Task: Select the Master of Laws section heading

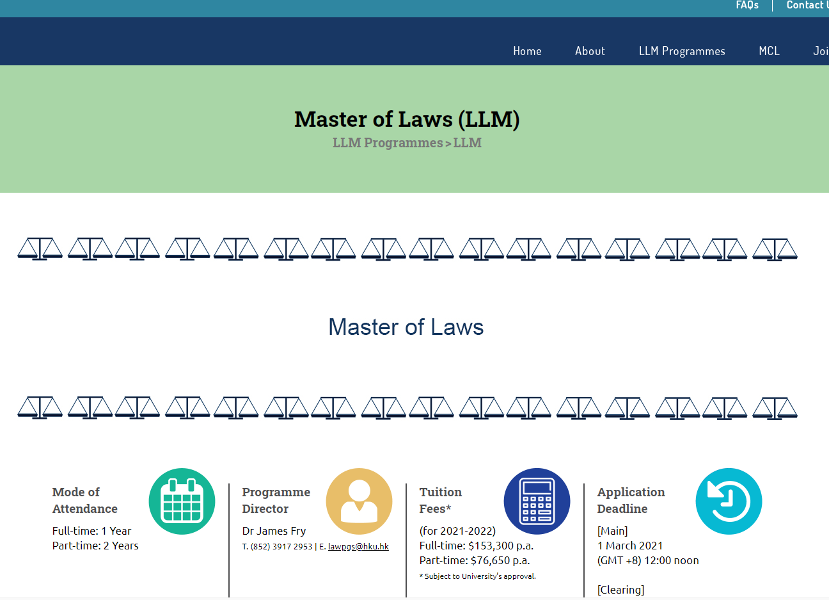Action: click(406, 327)
